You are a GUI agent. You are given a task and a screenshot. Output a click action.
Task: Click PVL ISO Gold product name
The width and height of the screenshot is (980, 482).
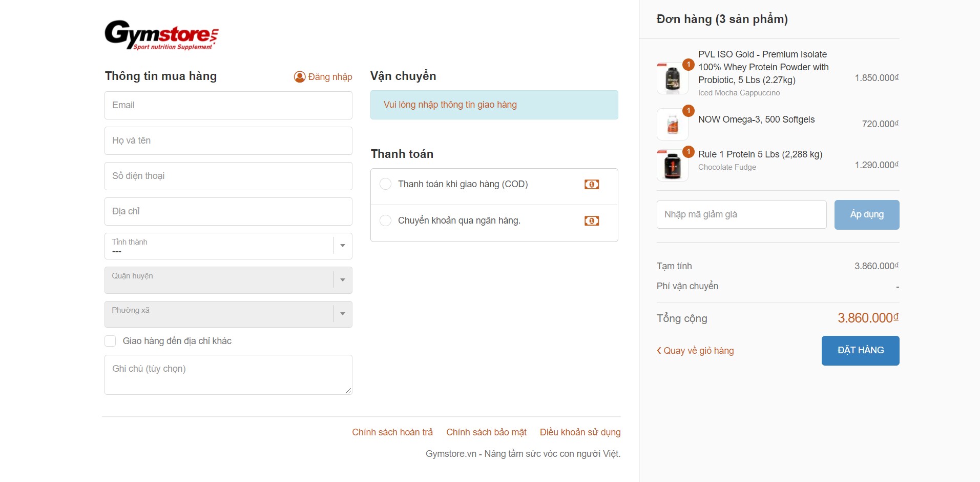point(763,67)
